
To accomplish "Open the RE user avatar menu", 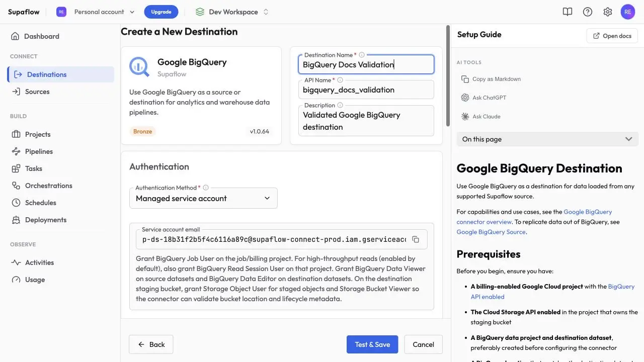I will click(x=628, y=12).
